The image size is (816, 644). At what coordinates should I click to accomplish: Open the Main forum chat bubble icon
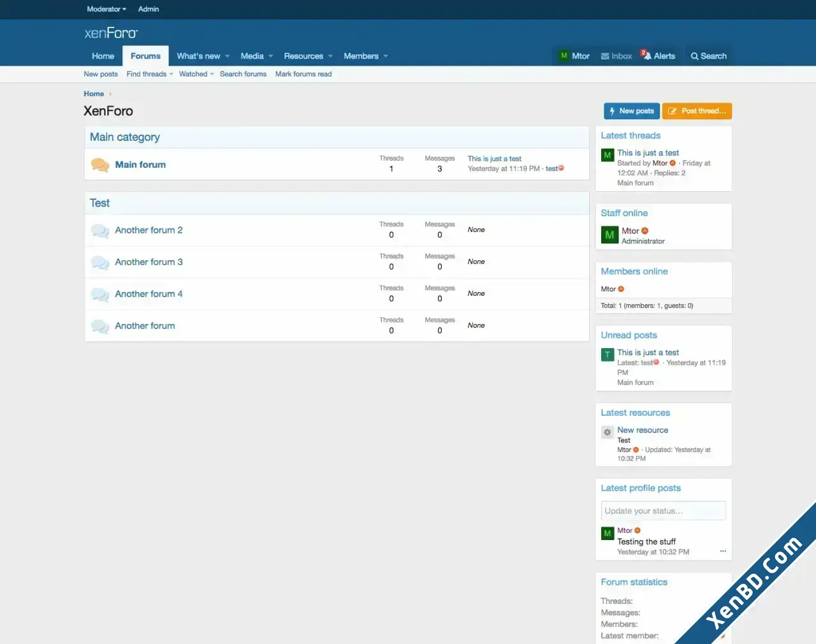pyautogui.click(x=100, y=165)
